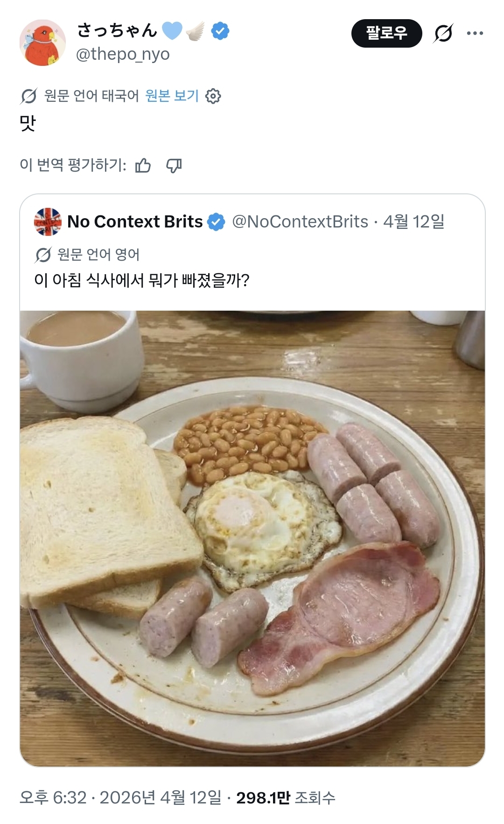
Task: Rate translation with thumbs up
Action: point(143,165)
